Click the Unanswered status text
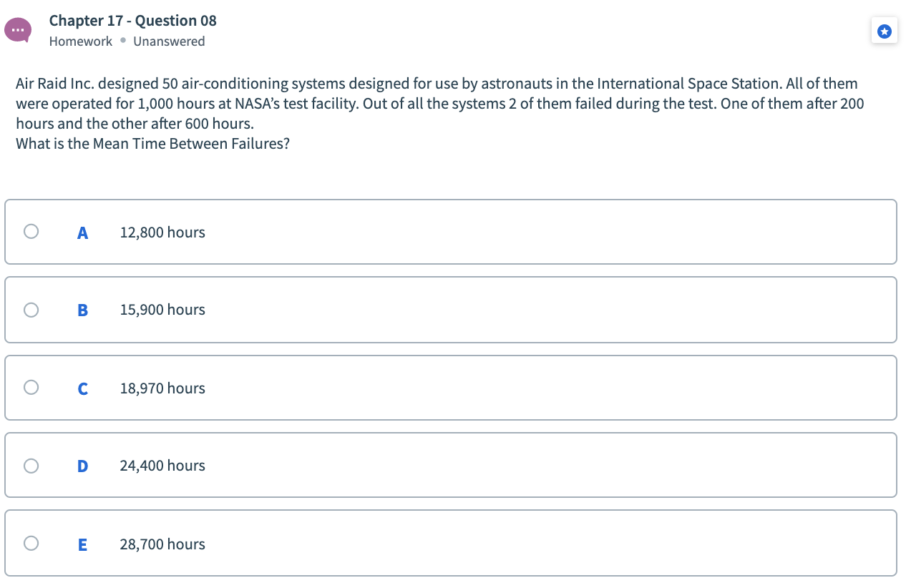 pos(170,41)
